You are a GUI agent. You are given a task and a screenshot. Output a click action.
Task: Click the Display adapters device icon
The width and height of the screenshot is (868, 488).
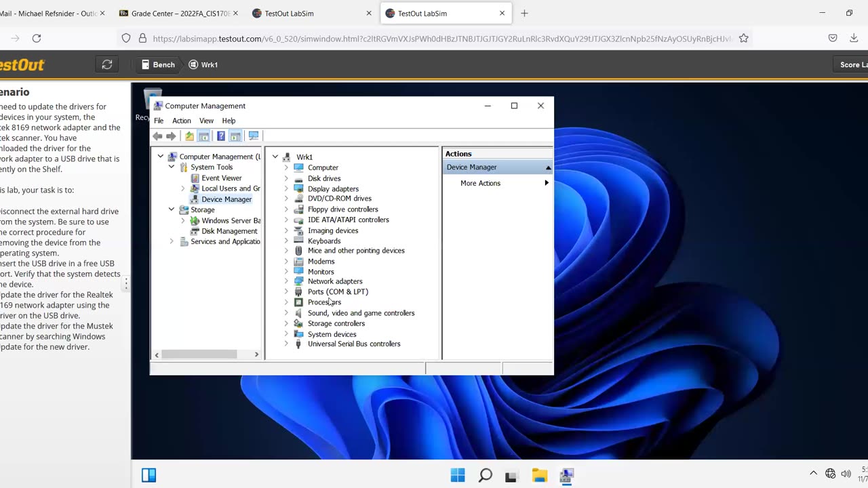tap(298, 188)
